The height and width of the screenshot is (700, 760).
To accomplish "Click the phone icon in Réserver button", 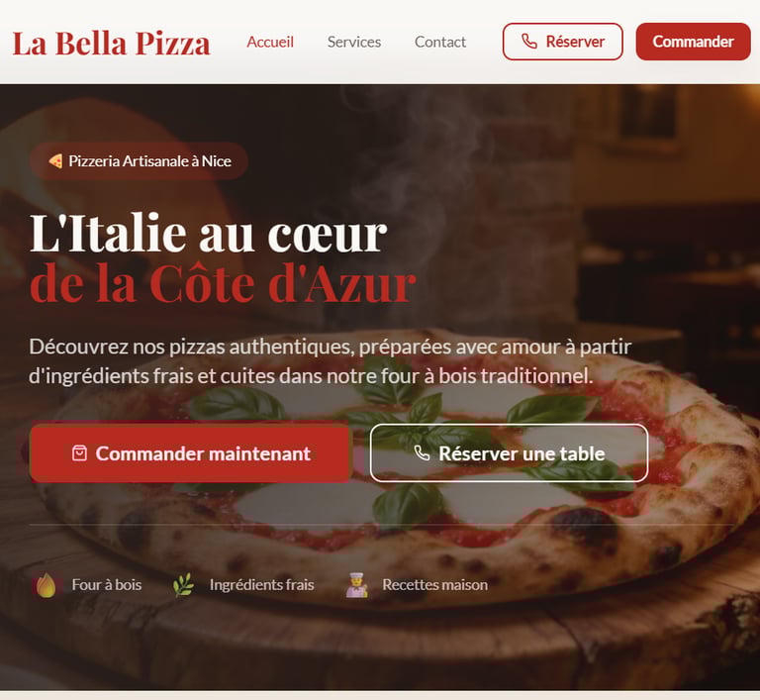I will (x=528, y=42).
